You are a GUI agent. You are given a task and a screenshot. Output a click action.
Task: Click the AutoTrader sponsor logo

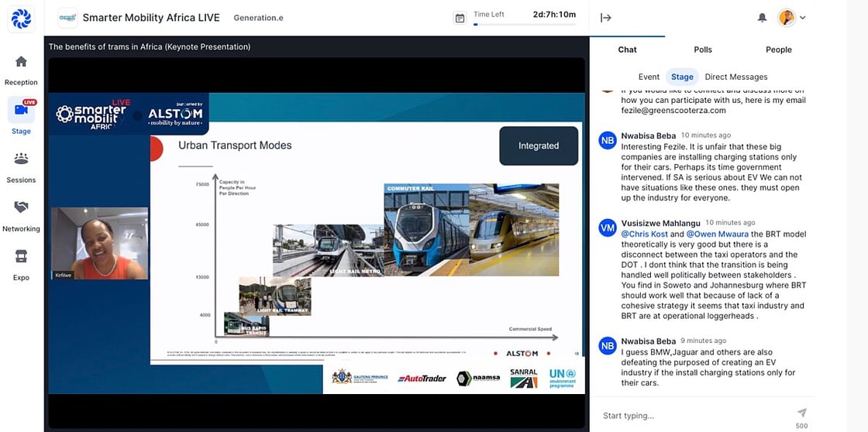pos(422,379)
